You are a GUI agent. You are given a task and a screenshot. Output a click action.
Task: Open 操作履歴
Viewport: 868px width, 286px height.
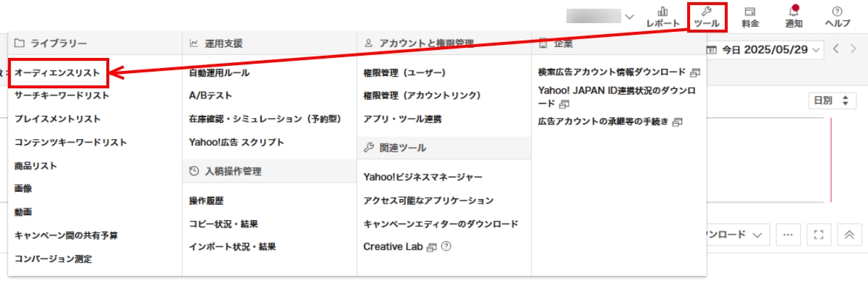[207, 201]
